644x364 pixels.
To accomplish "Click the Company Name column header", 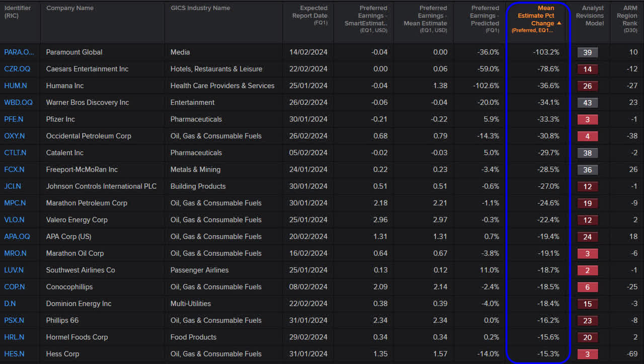I will (70, 8).
